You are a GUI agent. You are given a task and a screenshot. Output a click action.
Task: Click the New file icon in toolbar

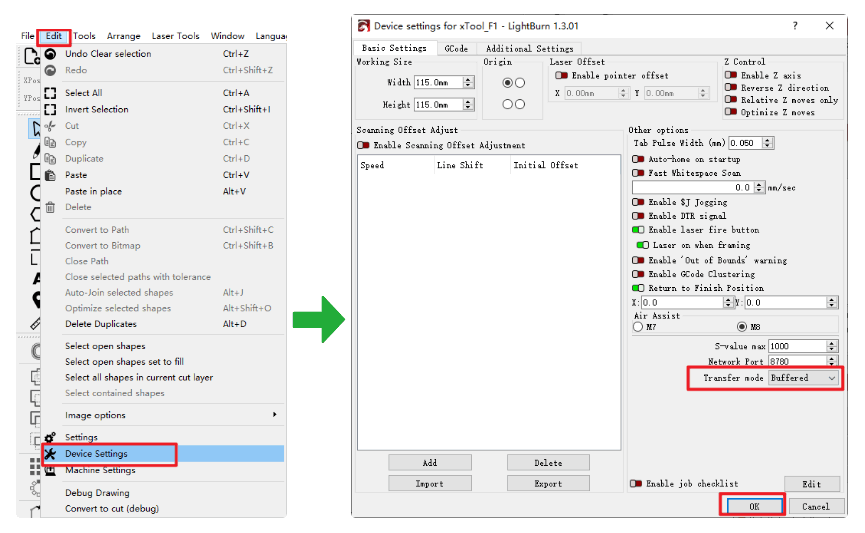point(31,56)
